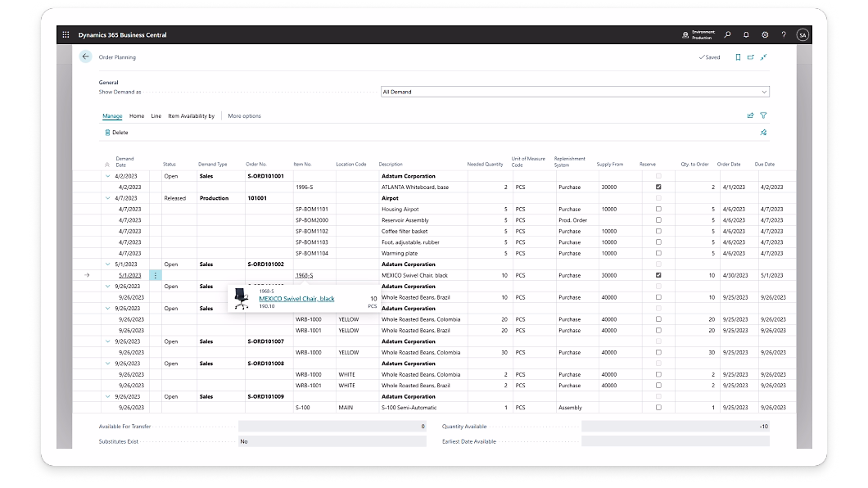Click the row selector arrow beside 5/1/2023

tap(87, 275)
